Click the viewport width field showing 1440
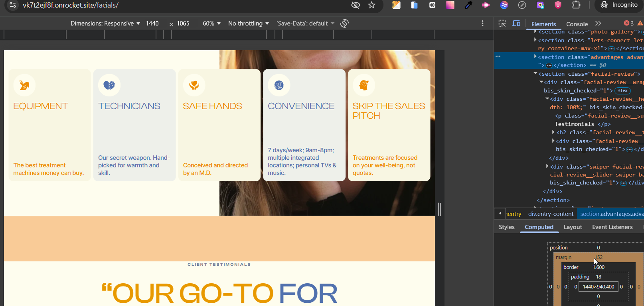The width and height of the screenshot is (644, 306). (x=152, y=24)
